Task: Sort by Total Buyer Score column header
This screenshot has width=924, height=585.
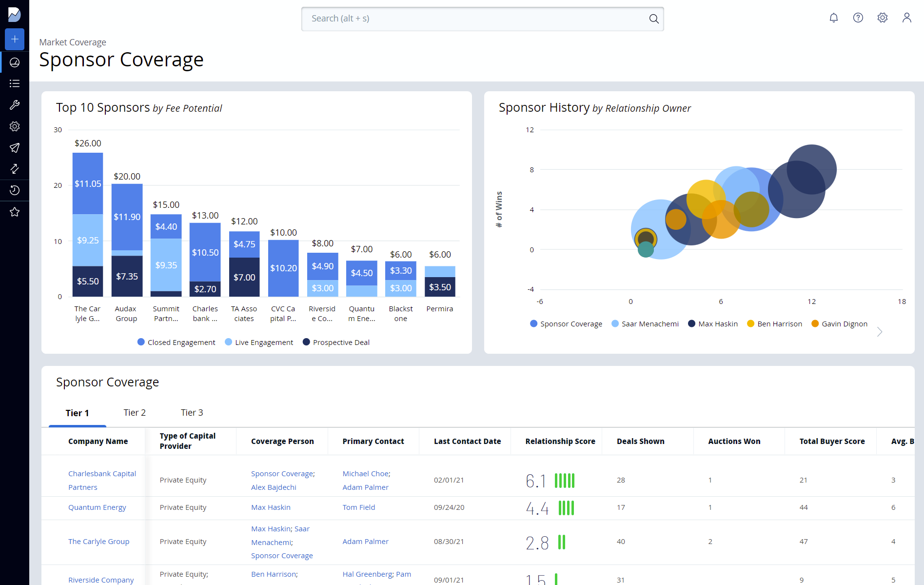Action: tap(832, 441)
